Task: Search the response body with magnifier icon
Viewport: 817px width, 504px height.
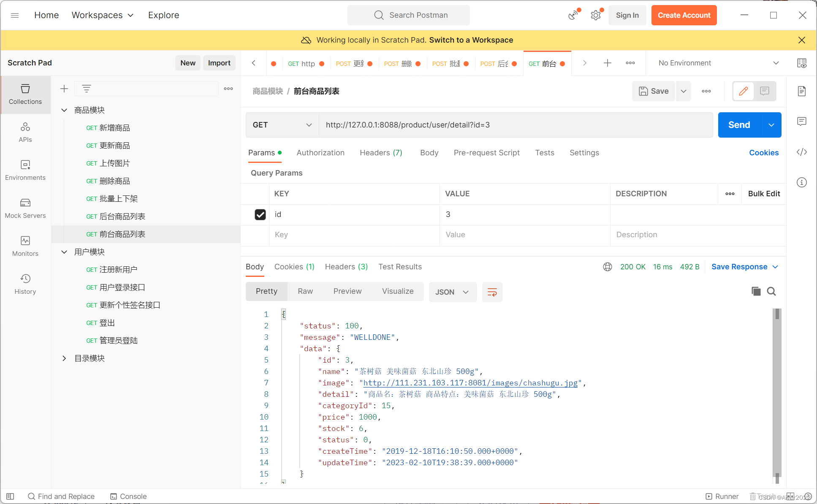Action: 771,291
